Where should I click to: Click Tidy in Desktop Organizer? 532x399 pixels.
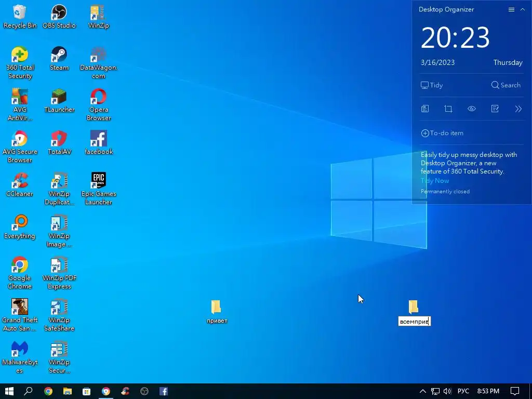pos(432,85)
